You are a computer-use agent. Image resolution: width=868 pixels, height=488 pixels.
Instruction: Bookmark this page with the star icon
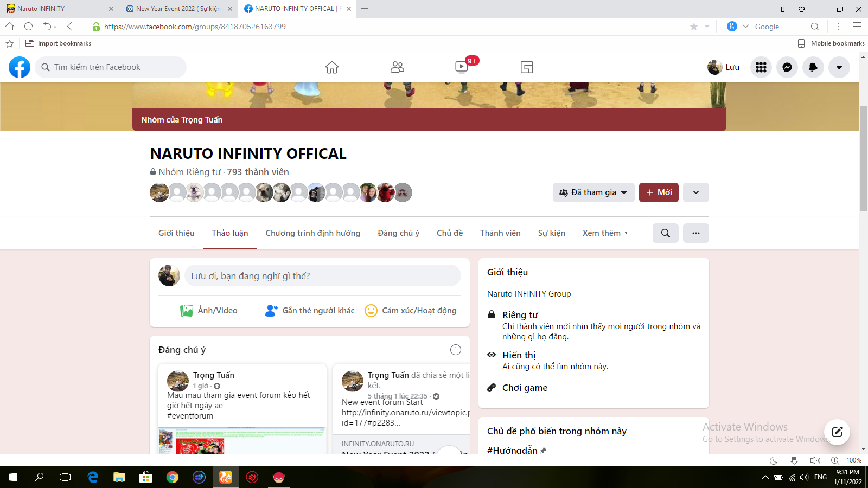pos(694,27)
